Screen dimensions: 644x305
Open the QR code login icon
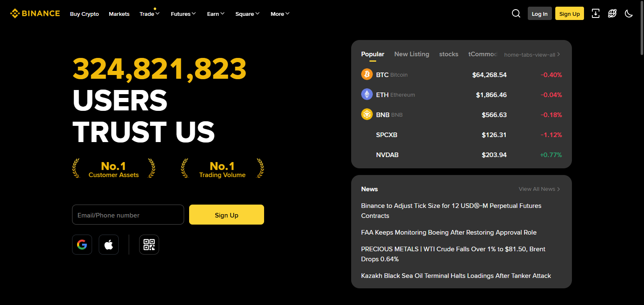coord(149,245)
